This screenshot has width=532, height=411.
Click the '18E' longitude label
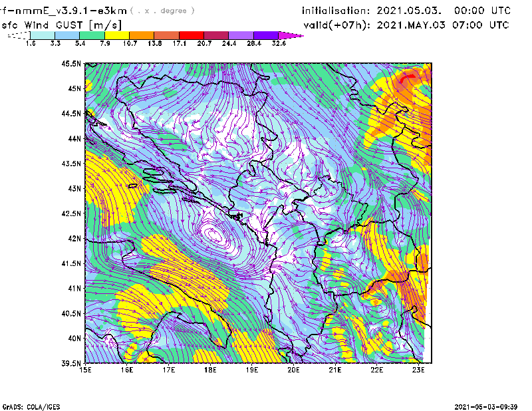pos(210,370)
